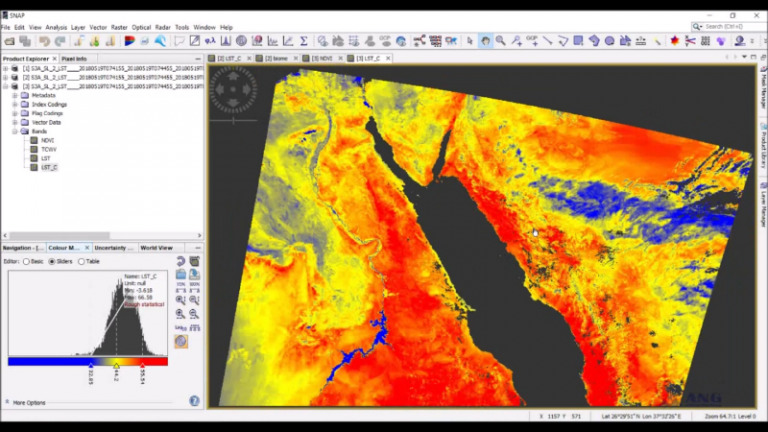
Task: Open the Histogram toolbar icon
Action: (x=226, y=41)
